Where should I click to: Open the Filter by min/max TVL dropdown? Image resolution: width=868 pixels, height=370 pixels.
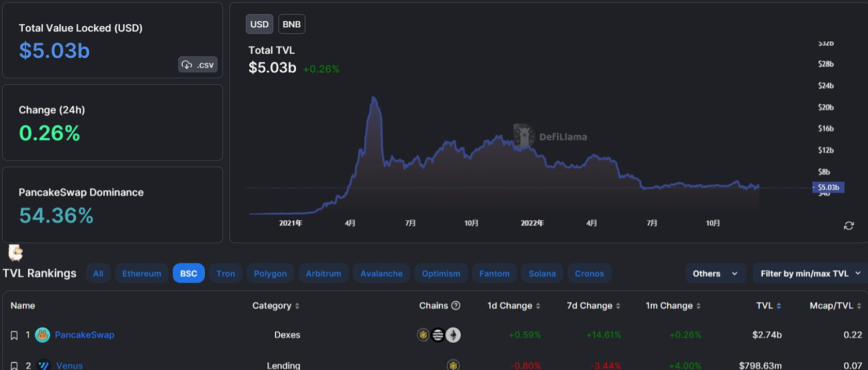[810, 274]
